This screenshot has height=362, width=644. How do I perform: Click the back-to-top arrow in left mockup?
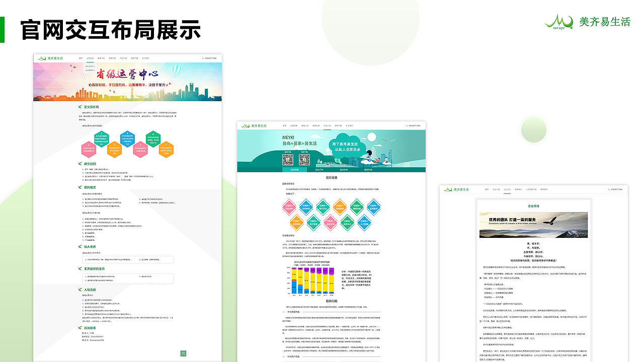click(183, 353)
